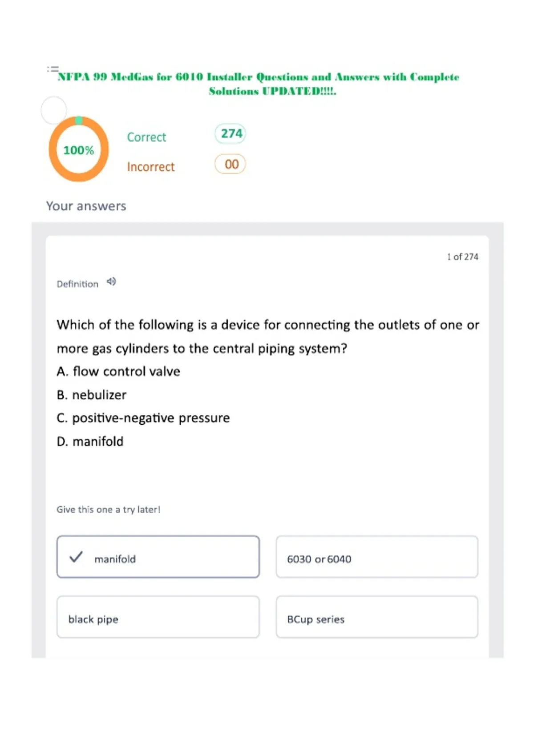Viewport: 534px width, 756px height.
Task: Click the Your answers heading
Action: click(86, 206)
